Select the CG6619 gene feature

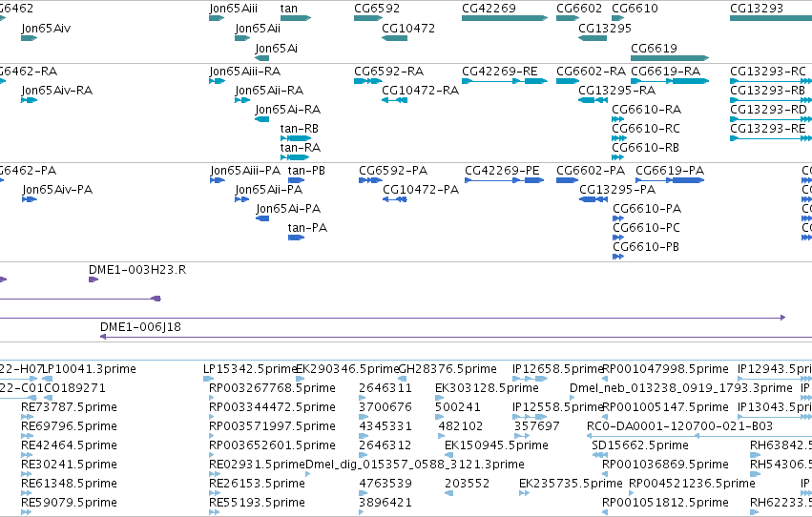670,58
